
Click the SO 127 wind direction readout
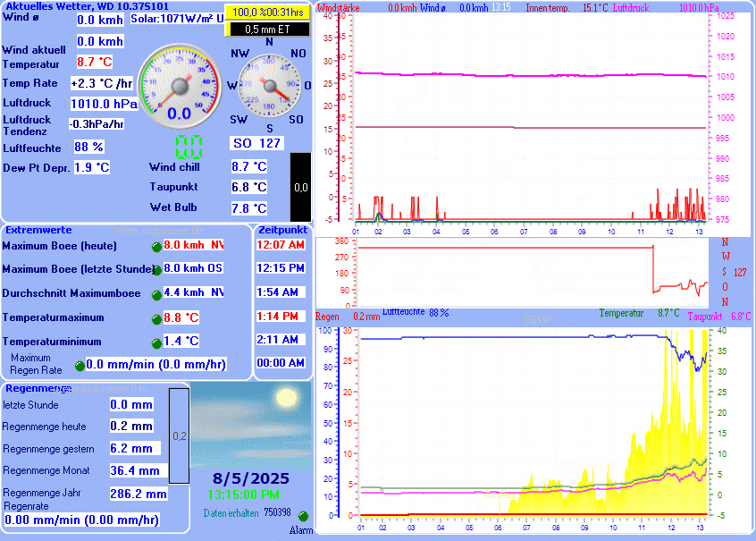256,143
